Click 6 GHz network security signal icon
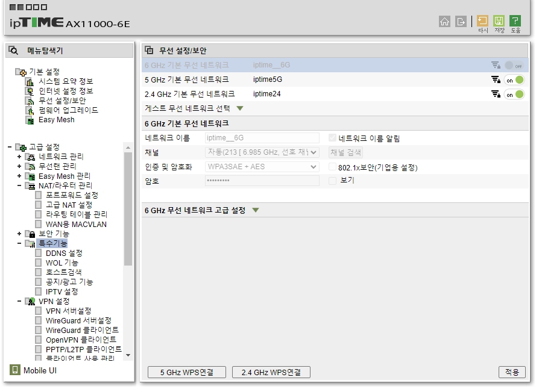 (x=496, y=65)
